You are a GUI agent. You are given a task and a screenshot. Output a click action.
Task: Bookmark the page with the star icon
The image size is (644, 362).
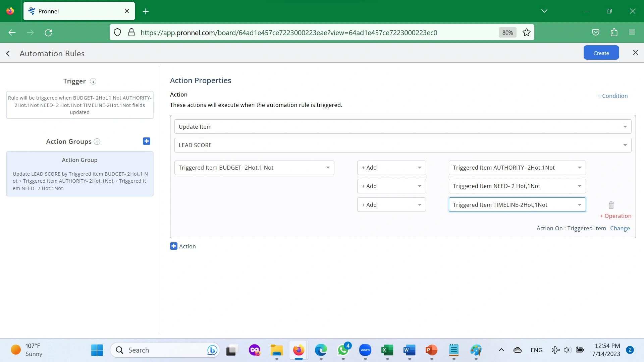point(527,33)
